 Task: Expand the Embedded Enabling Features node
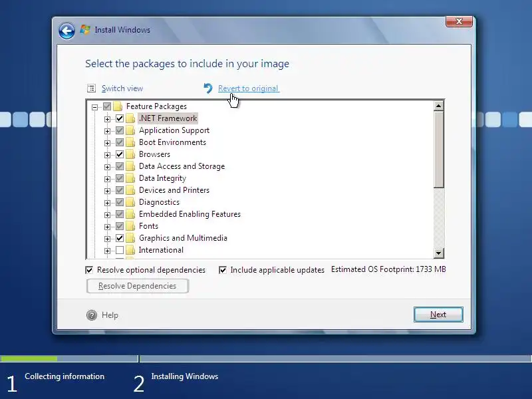[x=107, y=215]
